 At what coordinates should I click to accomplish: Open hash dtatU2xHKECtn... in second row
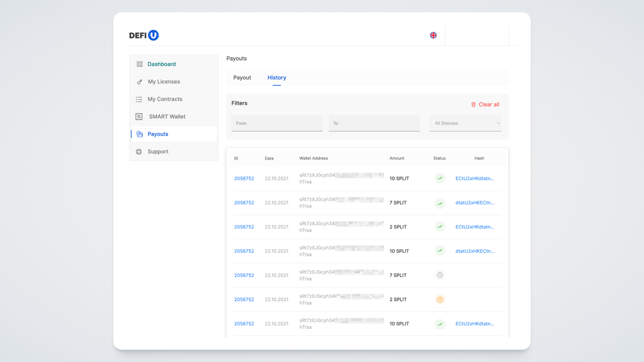pyautogui.click(x=475, y=202)
